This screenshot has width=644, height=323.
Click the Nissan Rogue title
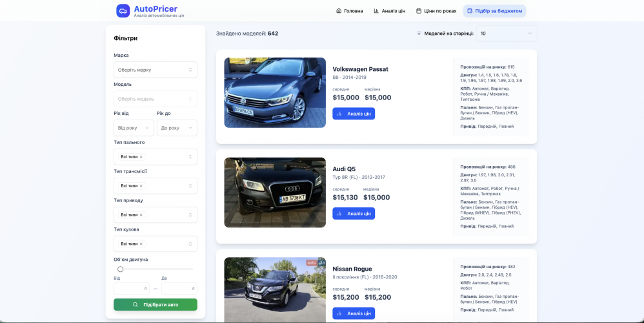352,269
